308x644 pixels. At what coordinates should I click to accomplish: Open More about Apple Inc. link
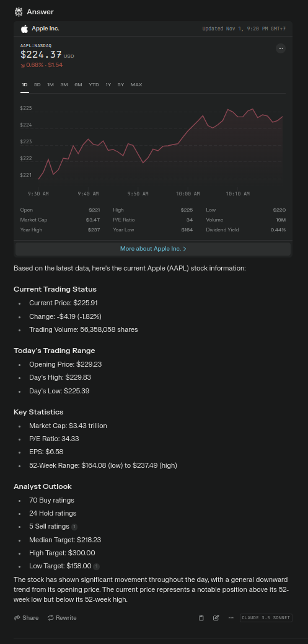coord(153,249)
